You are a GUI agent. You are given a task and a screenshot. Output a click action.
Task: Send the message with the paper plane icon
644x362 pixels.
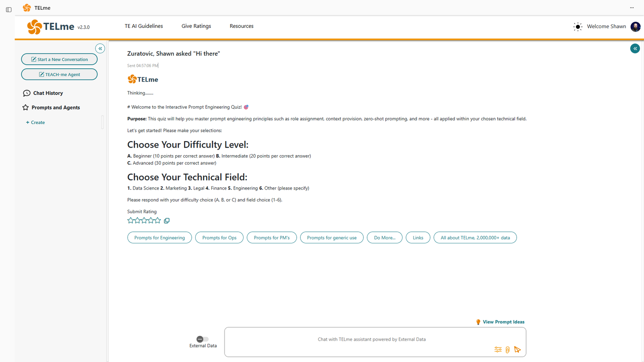(x=517, y=350)
